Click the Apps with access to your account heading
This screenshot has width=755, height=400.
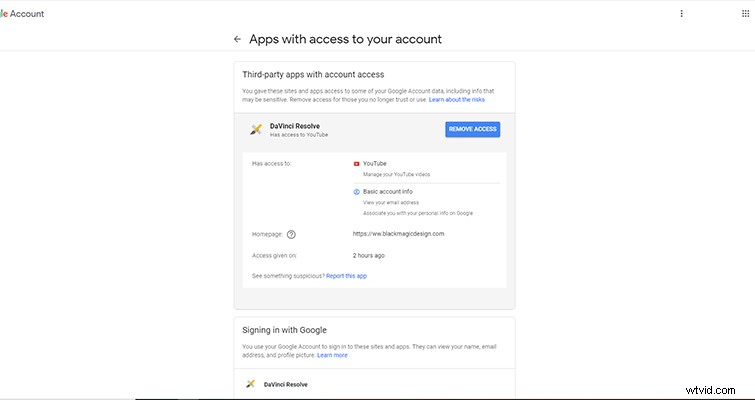pos(345,39)
